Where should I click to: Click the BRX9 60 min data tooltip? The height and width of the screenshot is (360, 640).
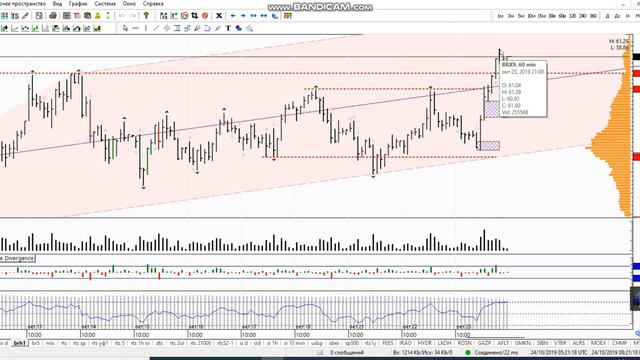[x=523, y=88]
